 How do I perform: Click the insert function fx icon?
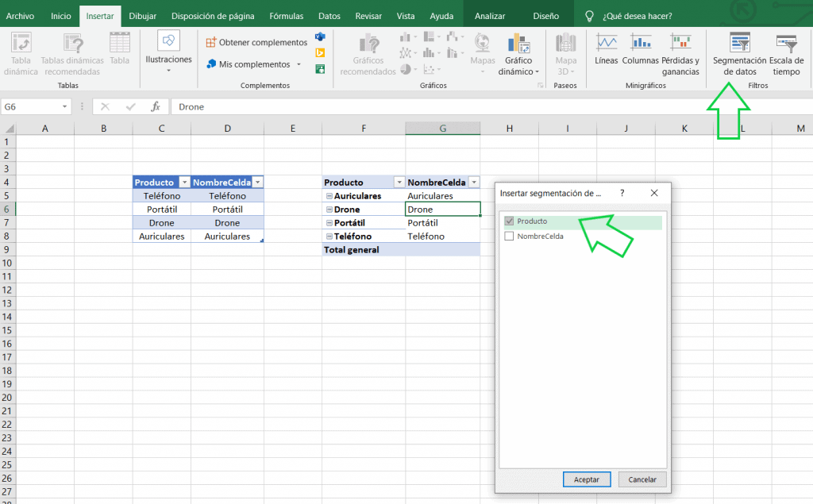click(156, 107)
